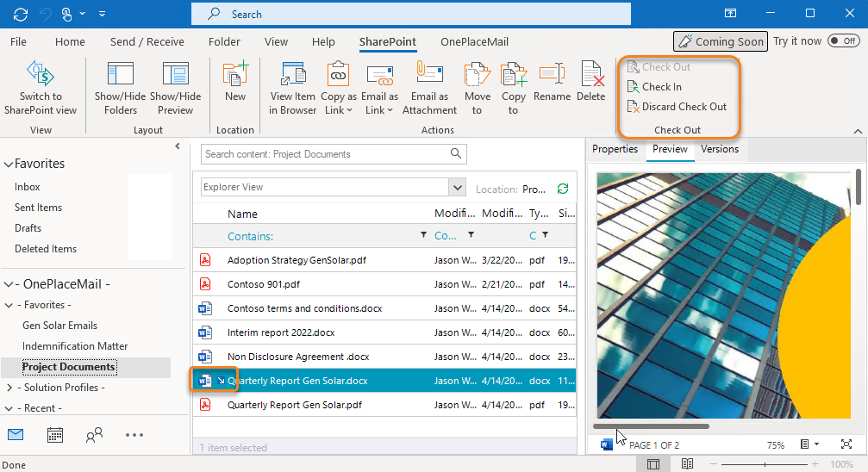
Task: Collapse the Favorites section
Action: point(9,165)
